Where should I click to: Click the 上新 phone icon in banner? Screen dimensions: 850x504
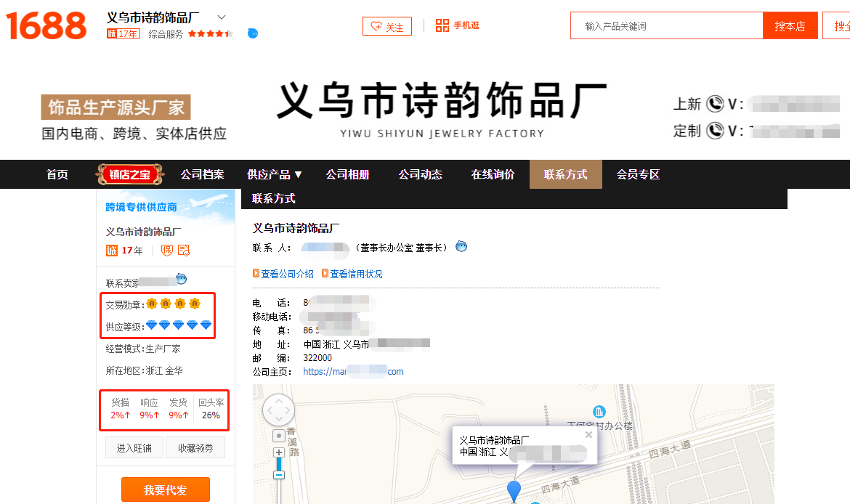tap(715, 103)
